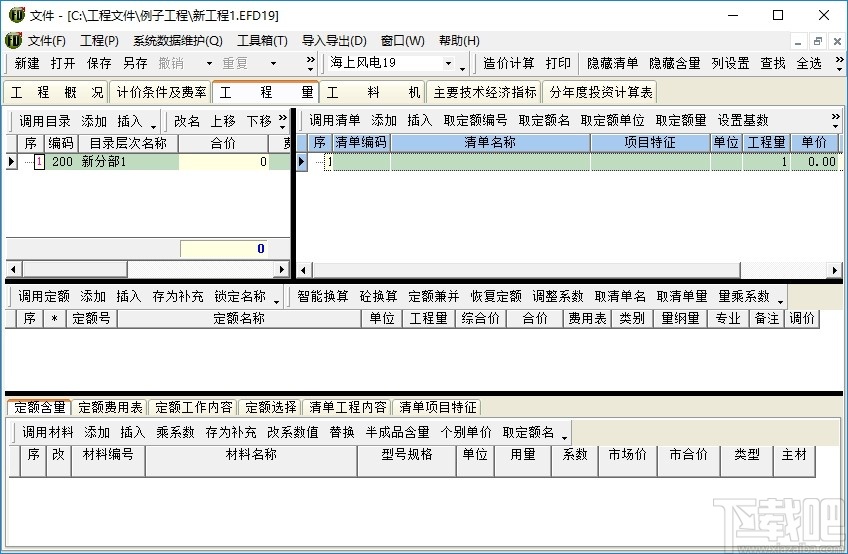Click 恢复定额 toolbar item
Screen dimensions: 848x554
tap(496, 296)
